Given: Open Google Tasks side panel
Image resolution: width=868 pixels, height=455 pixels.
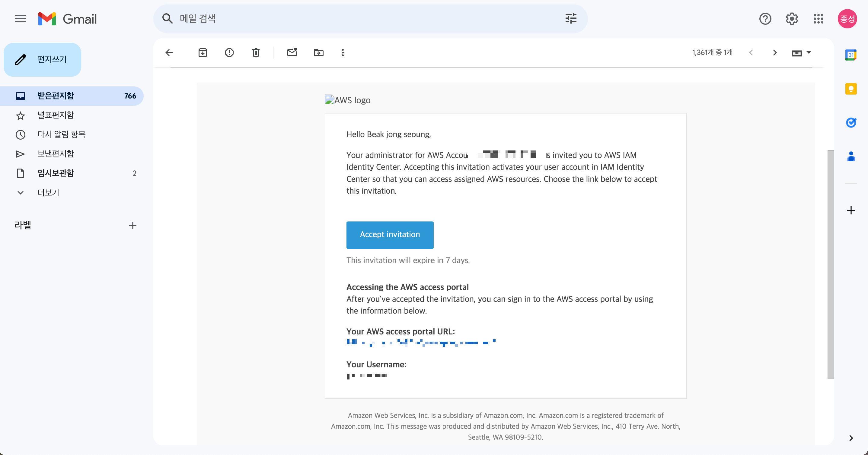Looking at the screenshot, I should click(x=850, y=122).
